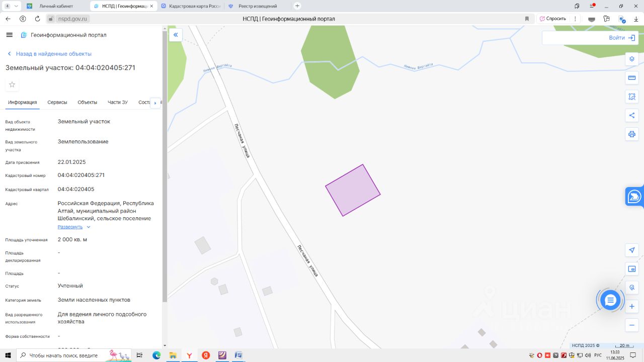This screenshot has width=644, height=362.
Task: Open the map layers tool
Action: click(x=632, y=59)
